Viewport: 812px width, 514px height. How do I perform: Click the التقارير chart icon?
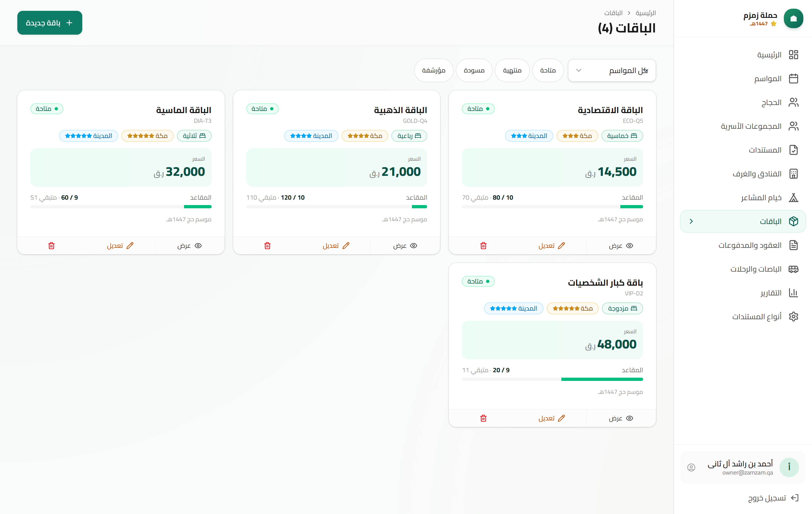[793, 292]
